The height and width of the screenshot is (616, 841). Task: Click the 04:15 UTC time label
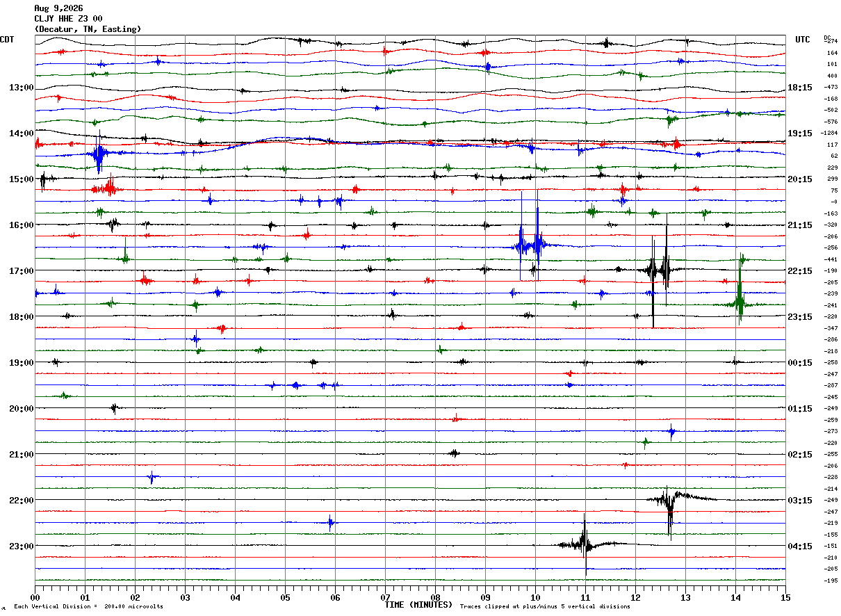pos(799,546)
